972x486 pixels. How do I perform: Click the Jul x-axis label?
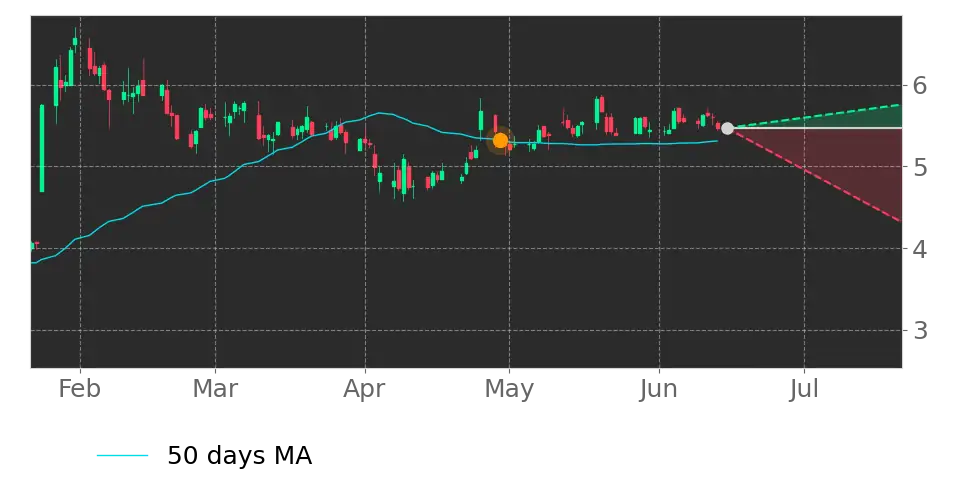804,389
